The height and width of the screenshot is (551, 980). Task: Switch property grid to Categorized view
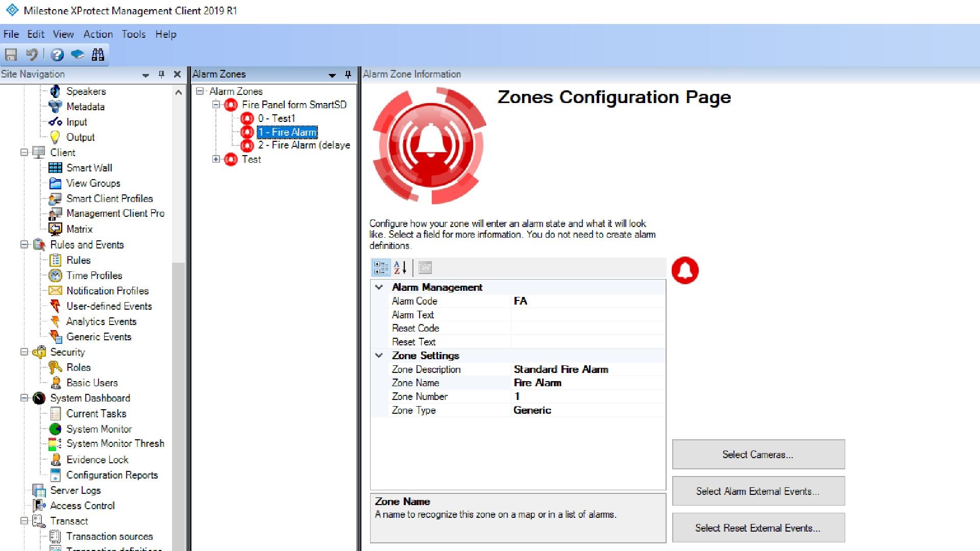point(381,268)
